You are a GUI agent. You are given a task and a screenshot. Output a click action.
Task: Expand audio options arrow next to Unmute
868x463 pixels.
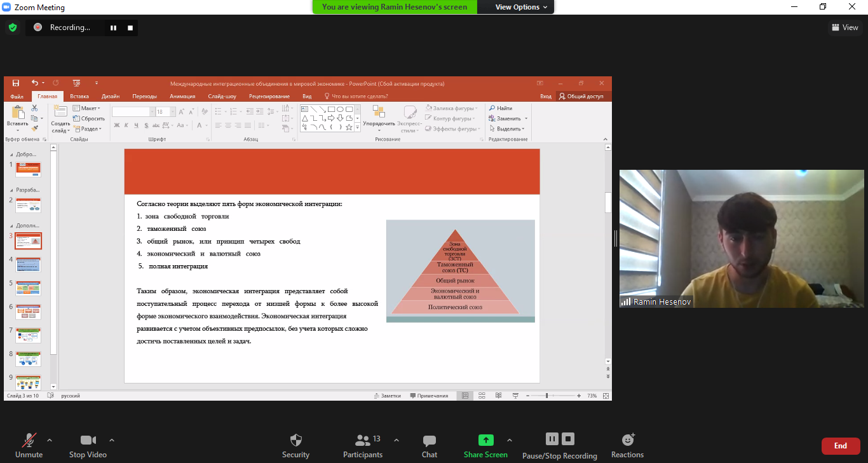(x=50, y=440)
